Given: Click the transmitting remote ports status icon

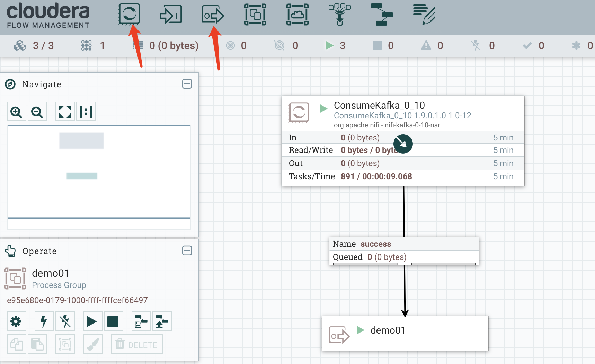Looking at the screenshot, I should (230, 45).
